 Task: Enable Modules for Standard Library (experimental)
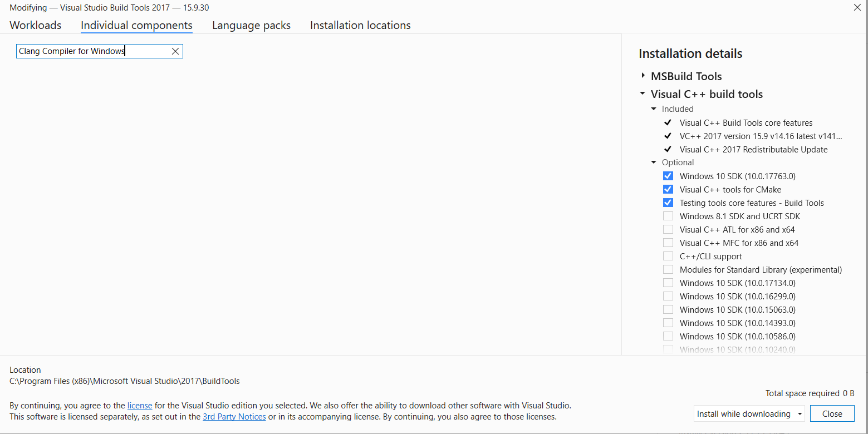point(668,269)
